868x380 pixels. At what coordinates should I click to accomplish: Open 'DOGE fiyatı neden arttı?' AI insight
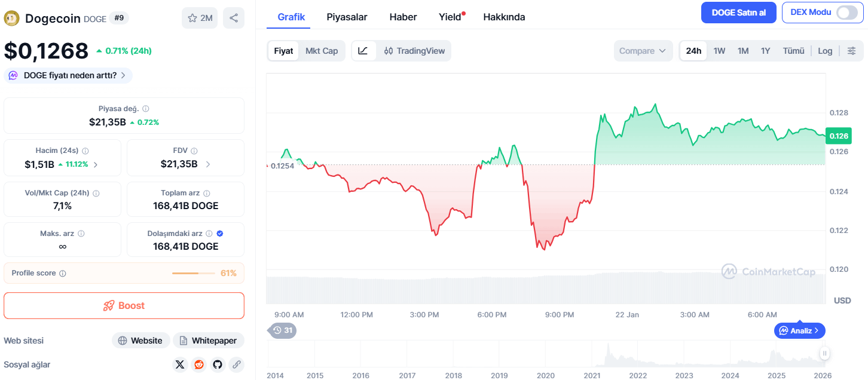click(68, 75)
